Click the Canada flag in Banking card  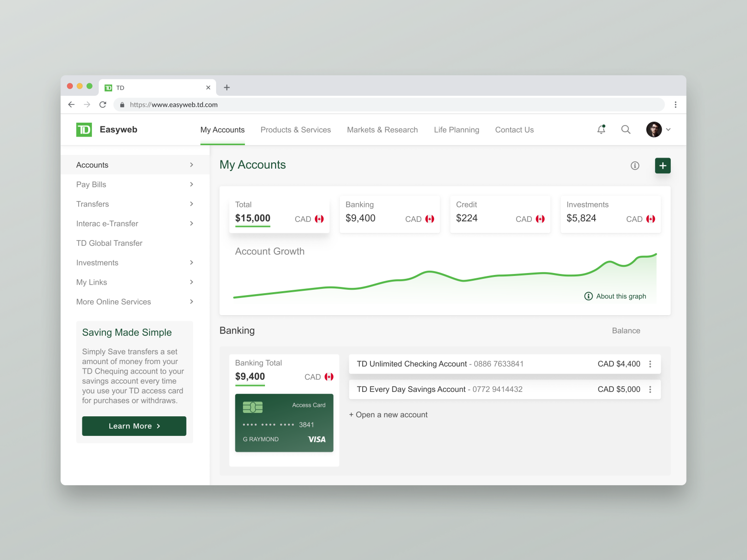tap(430, 219)
